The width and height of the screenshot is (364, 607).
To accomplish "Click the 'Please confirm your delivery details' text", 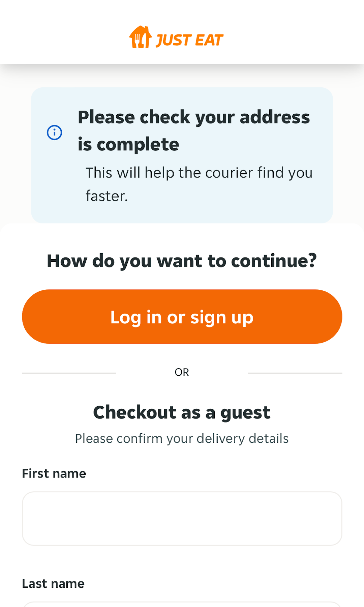I will (x=182, y=438).
